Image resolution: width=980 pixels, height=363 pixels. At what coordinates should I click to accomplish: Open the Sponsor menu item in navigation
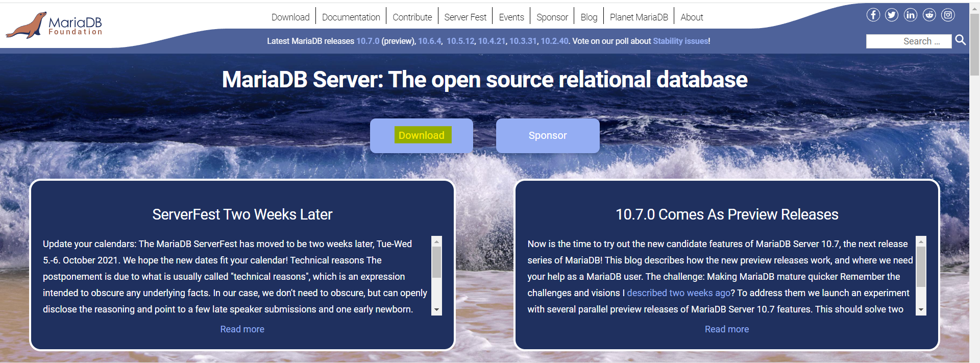tap(552, 17)
